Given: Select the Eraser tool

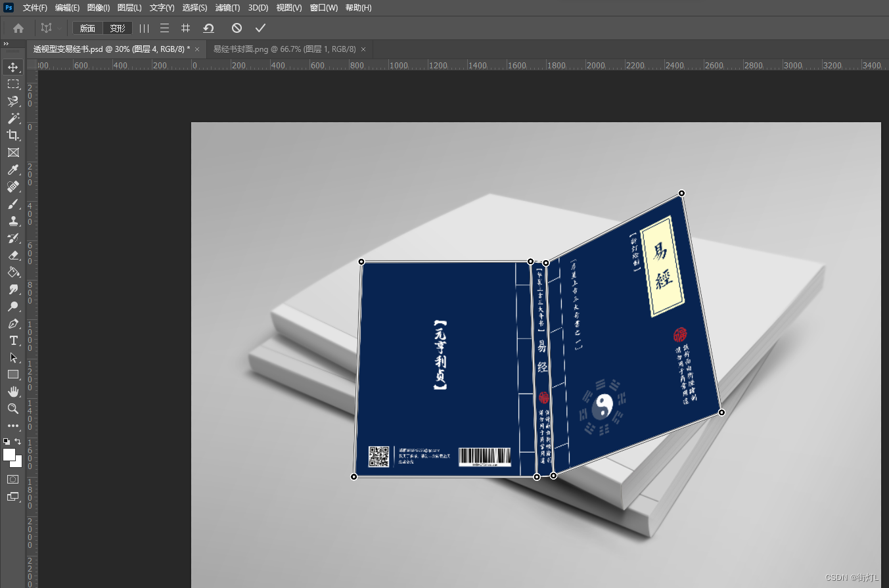Looking at the screenshot, I should click(x=13, y=255).
